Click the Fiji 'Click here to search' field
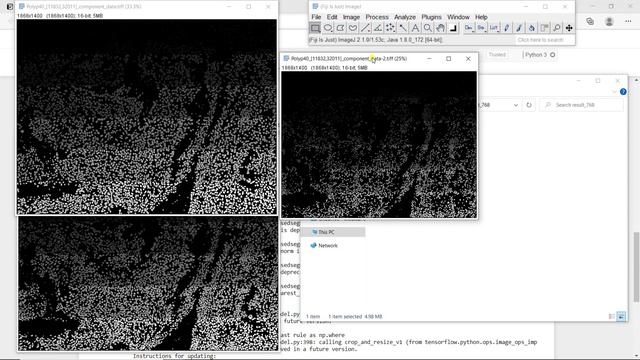 pos(544,40)
